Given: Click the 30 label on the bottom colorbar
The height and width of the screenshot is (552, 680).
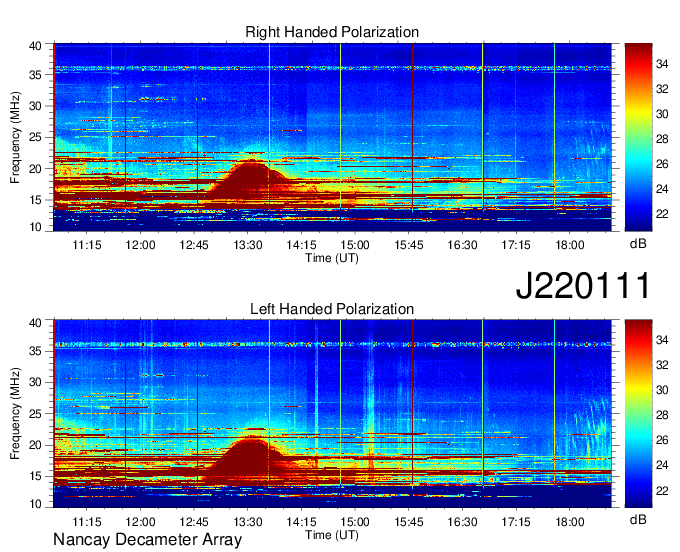Looking at the screenshot, I should [662, 390].
